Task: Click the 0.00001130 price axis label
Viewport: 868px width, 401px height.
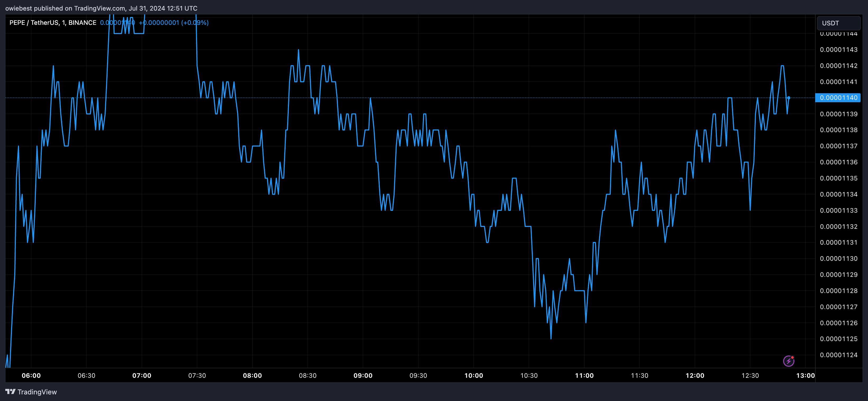Action: [x=839, y=258]
